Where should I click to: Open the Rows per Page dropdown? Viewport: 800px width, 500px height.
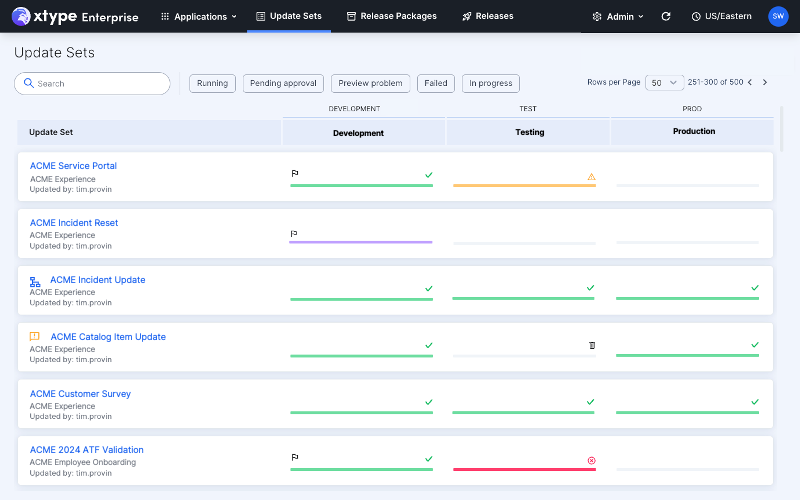(x=664, y=83)
